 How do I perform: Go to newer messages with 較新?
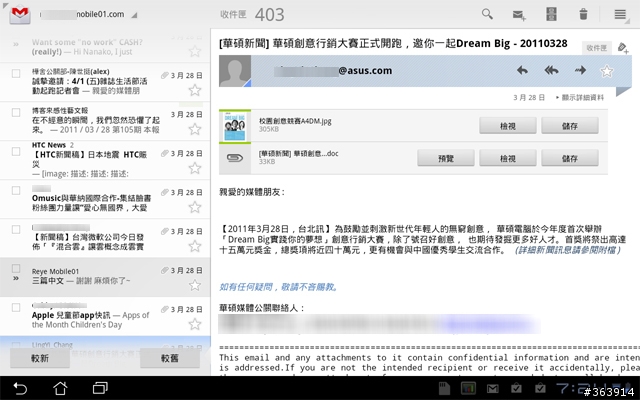click(x=40, y=358)
